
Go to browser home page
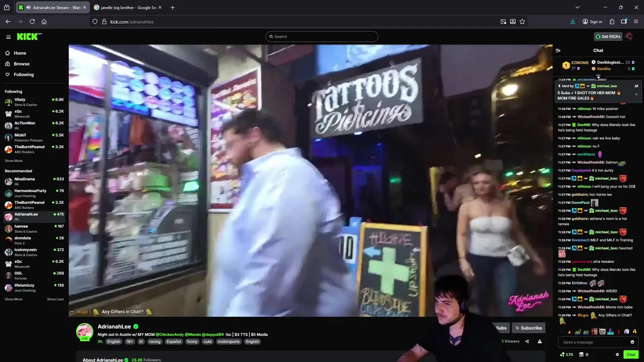44,22
